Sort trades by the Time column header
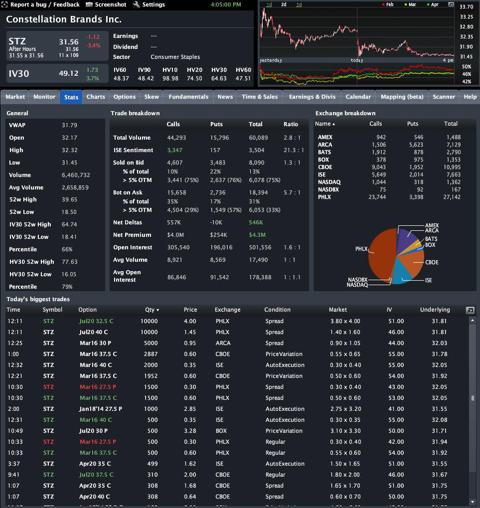 click(x=13, y=310)
